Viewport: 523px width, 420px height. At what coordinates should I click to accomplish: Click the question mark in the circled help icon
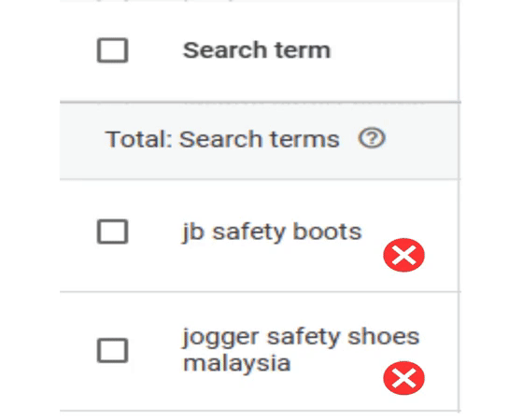372,138
